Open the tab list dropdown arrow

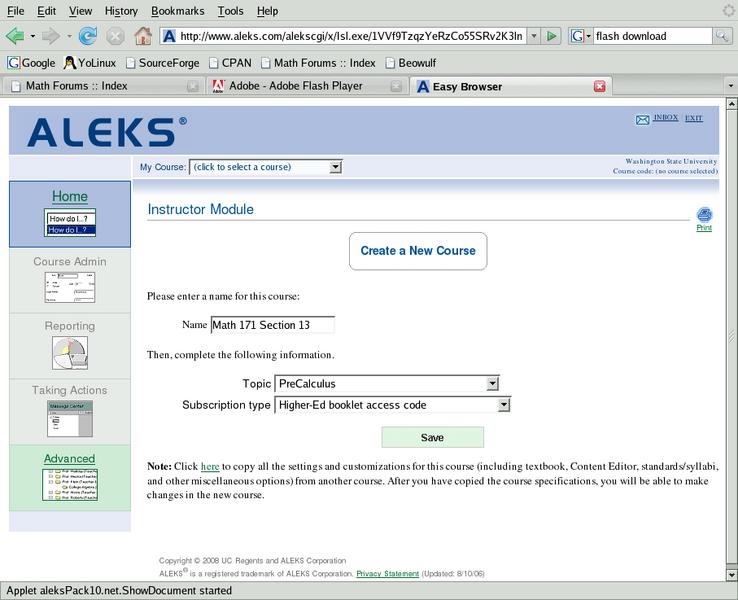tap(730, 86)
